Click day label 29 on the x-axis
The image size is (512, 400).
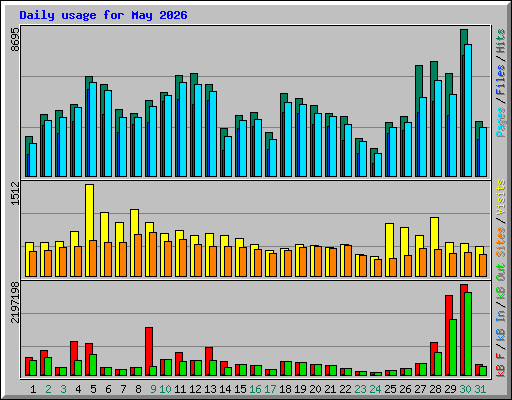[450, 389]
